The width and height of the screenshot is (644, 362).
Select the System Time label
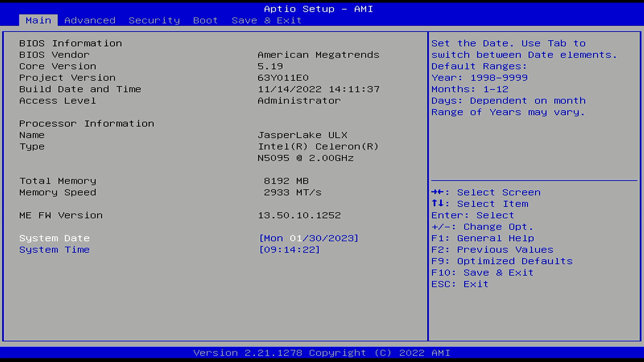tap(54, 250)
